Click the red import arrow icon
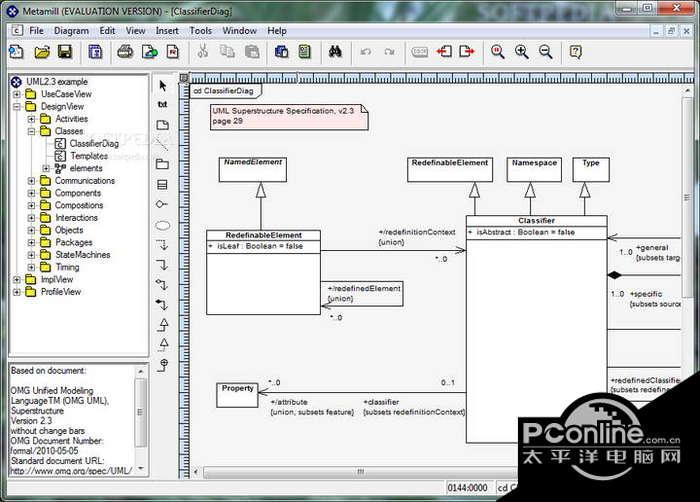700x502 pixels. [x=444, y=52]
